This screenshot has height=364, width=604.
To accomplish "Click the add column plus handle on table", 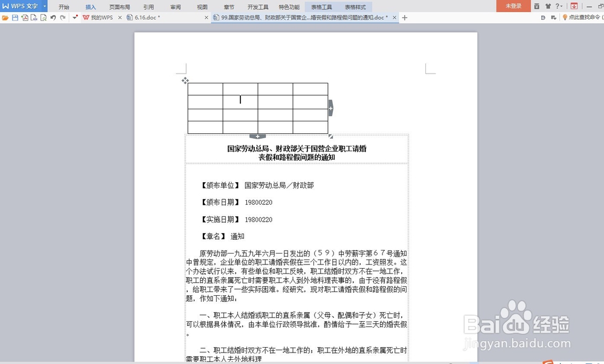I will tap(330, 108).
